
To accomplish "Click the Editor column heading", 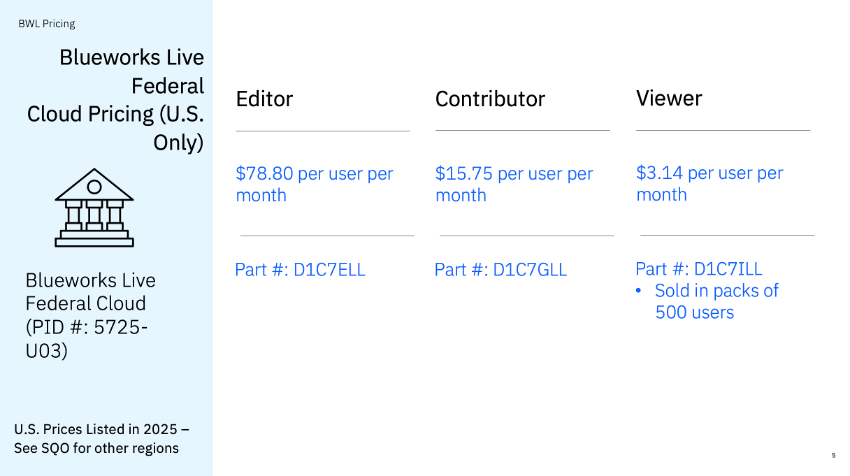I will coord(264,99).
